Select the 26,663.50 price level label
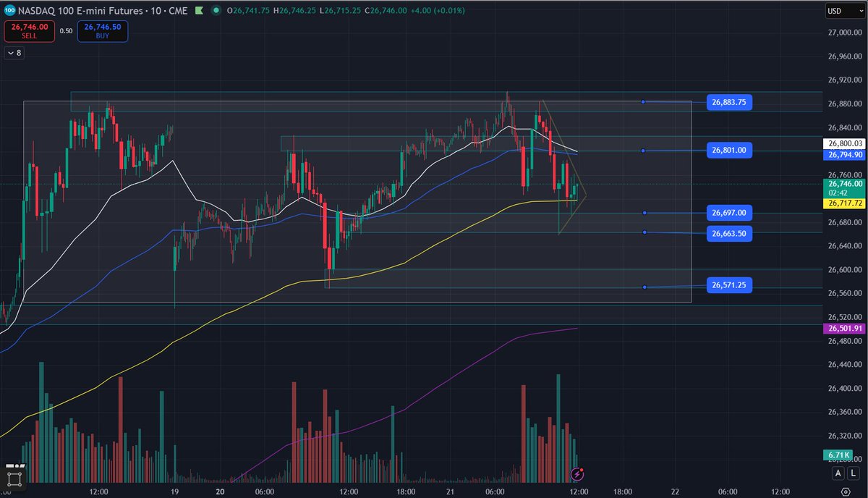868x498 pixels. click(x=731, y=233)
